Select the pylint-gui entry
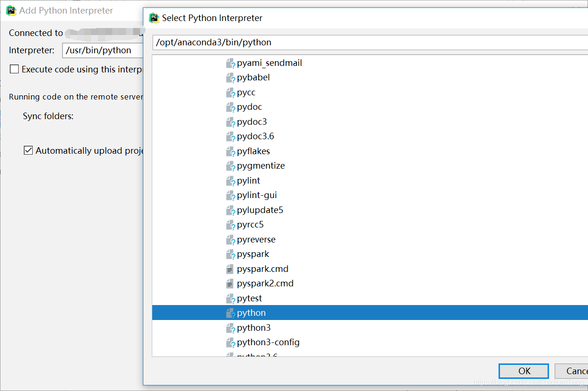 [257, 195]
